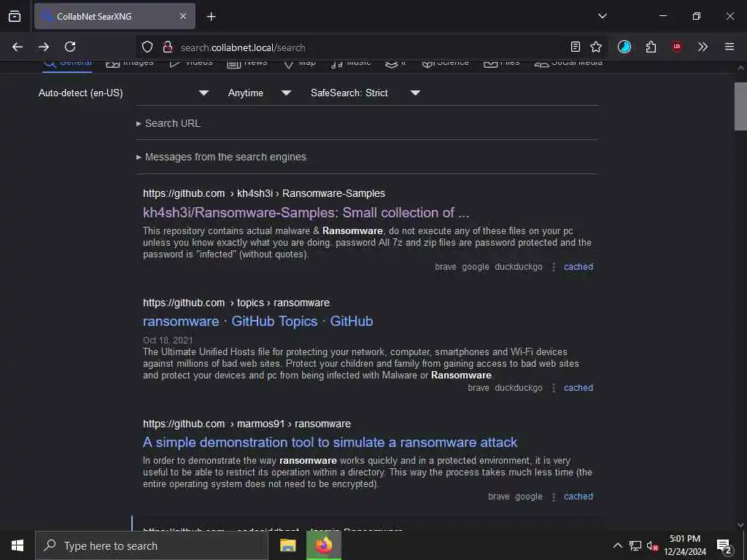This screenshot has width=747, height=560.
Task: Close the CollabNet SearXNG tab
Action: click(183, 16)
